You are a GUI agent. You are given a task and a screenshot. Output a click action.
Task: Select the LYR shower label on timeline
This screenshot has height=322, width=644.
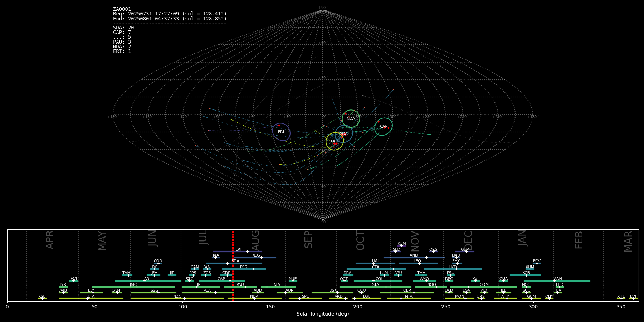click(63, 285)
